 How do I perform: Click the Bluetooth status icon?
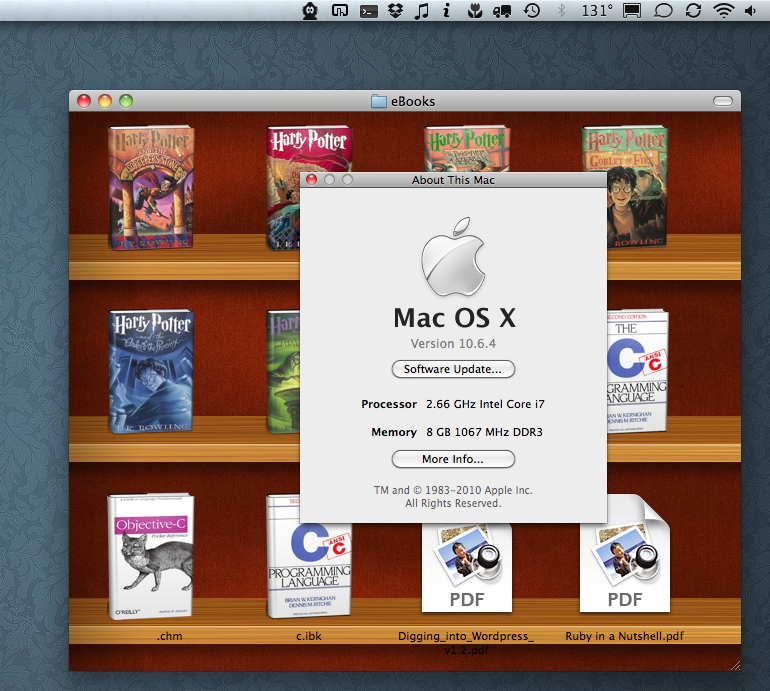pos(561,11)
